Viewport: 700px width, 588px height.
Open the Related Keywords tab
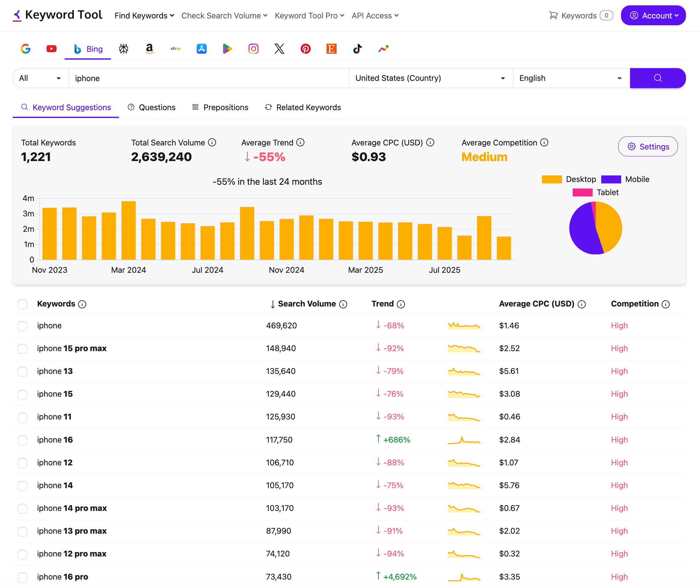pyautogui.click(x=303, y=107)
